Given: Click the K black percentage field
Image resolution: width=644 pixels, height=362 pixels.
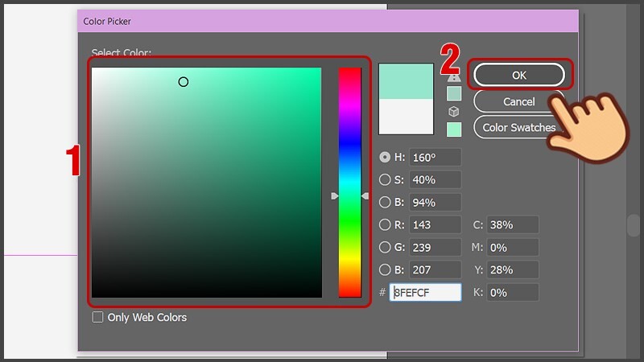Looking at the screenshot, I should [513, 293].
